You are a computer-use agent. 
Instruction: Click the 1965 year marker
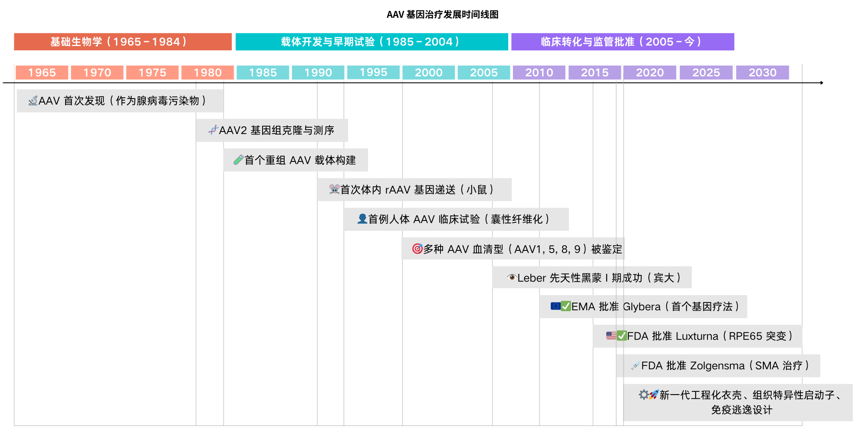42,72
